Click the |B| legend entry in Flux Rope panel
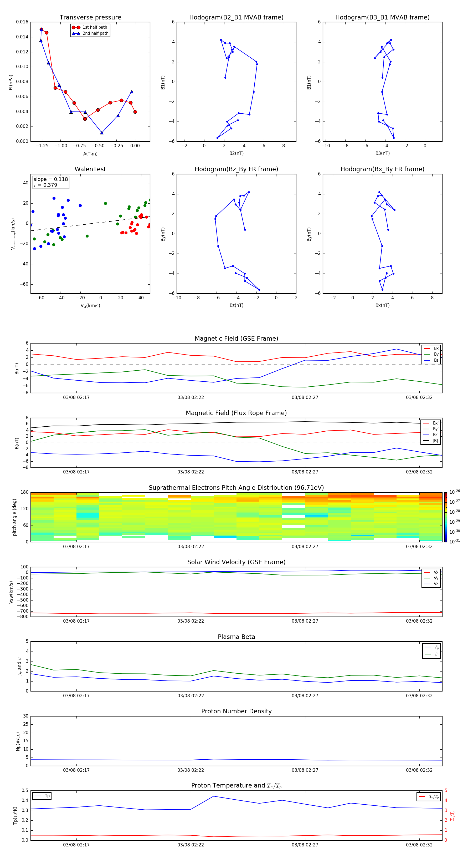This screenshot has width=473, height=868. 431,441
